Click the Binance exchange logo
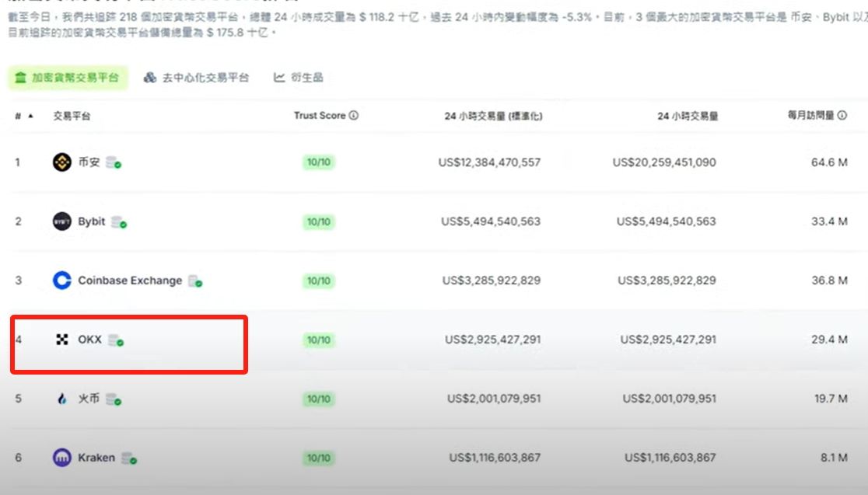Viewport: 868px width, 495px height. (63, 162)
